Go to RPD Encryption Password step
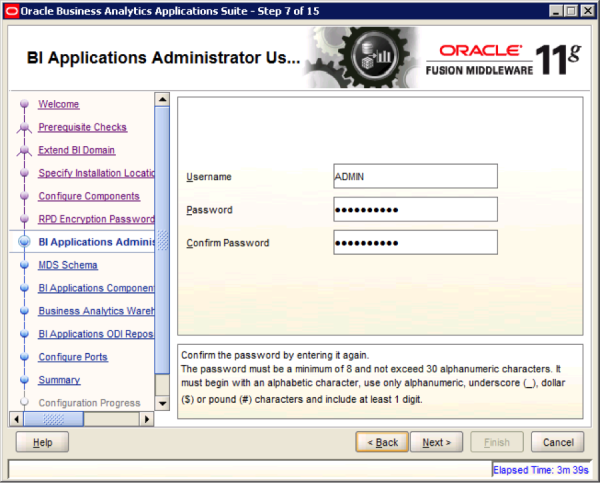 [96, 219]
